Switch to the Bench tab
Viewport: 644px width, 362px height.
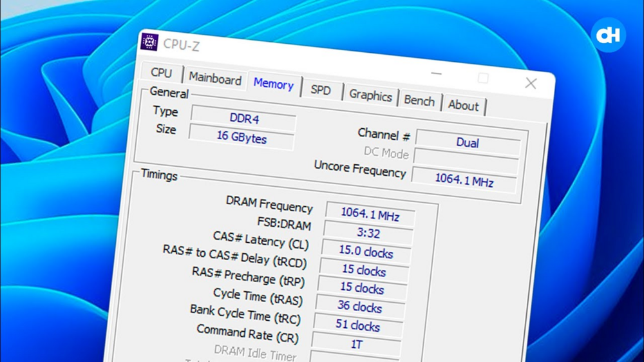(x=419, y=100)
